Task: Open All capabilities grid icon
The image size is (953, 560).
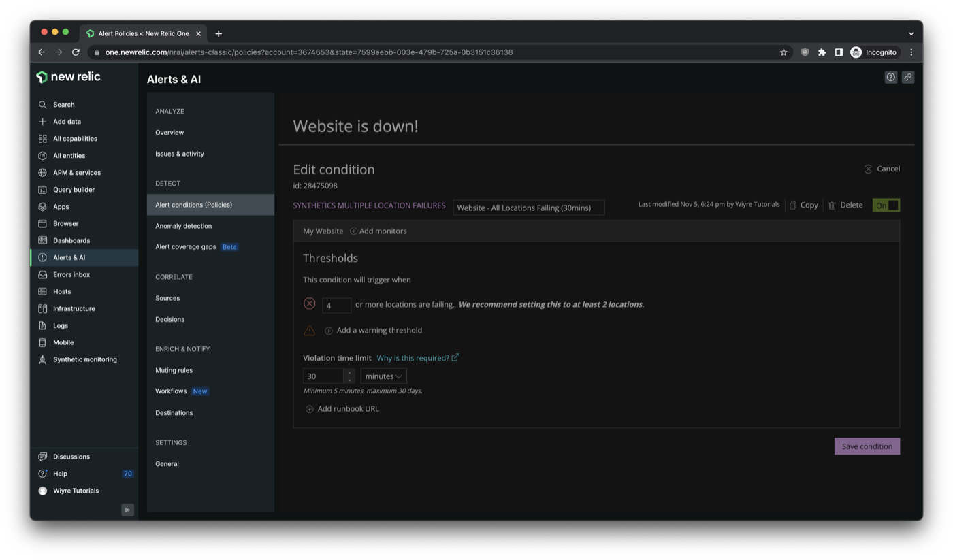Action: [42, 139]
